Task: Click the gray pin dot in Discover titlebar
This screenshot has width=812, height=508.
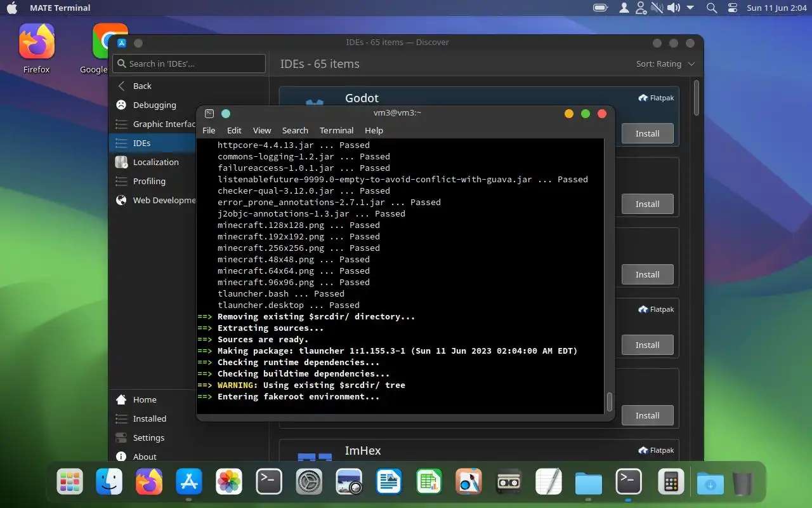Action: 138,43
